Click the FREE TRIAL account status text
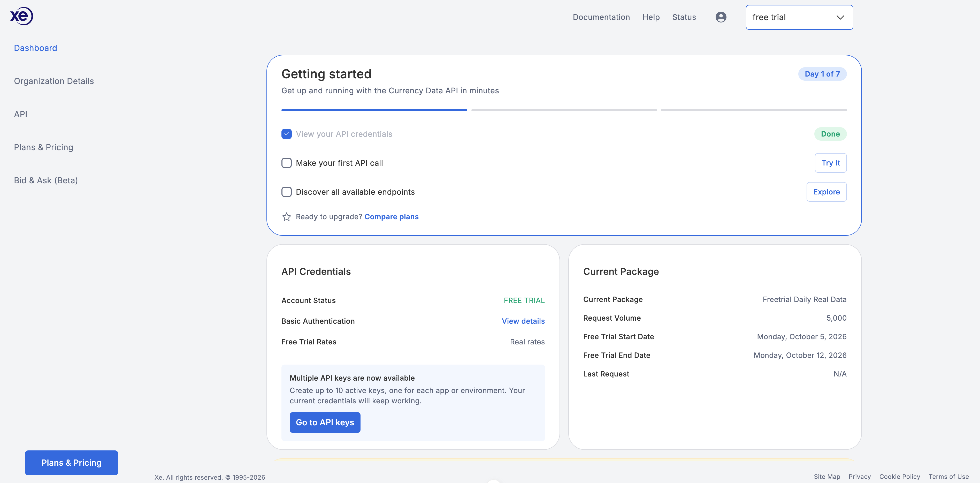 pos(524,301)
